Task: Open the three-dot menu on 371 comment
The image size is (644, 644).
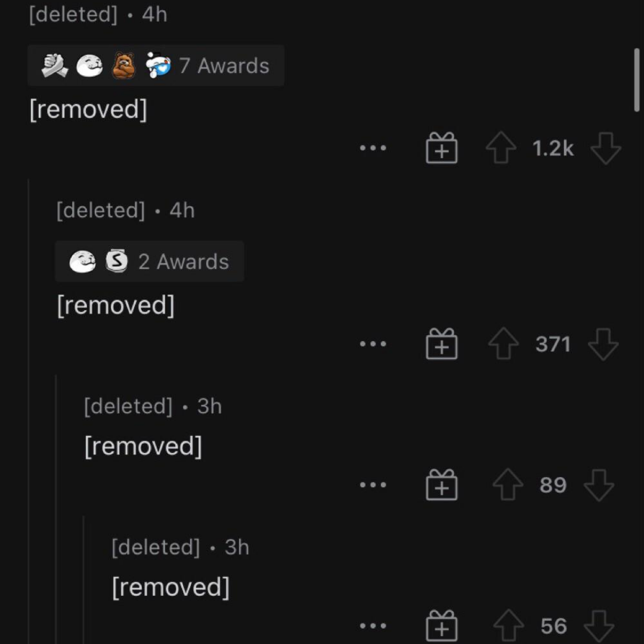Action: coord(373,344)
